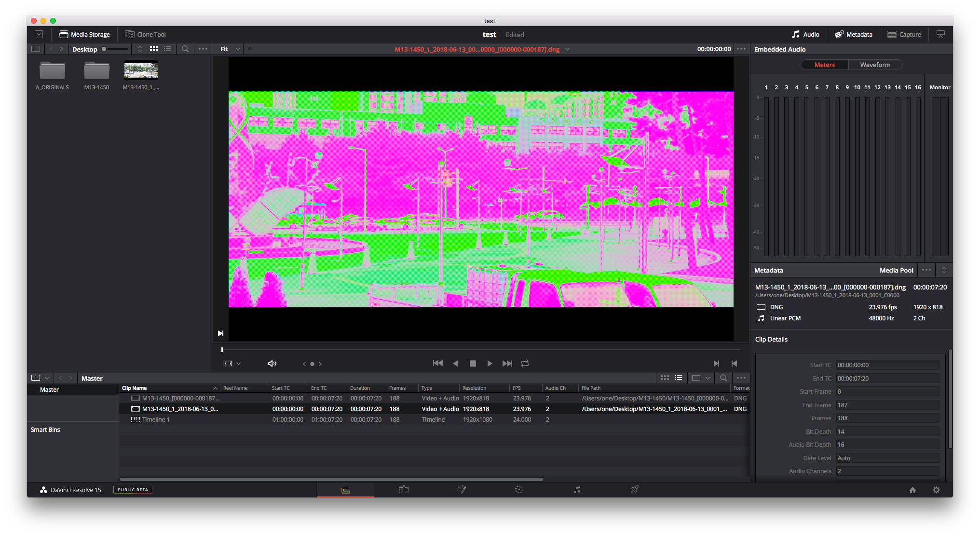Image resolution: width=980 pixels, height=536 pixels.
Task: Mute the viewer audio speaker icon
Action: tap(272, 363)
